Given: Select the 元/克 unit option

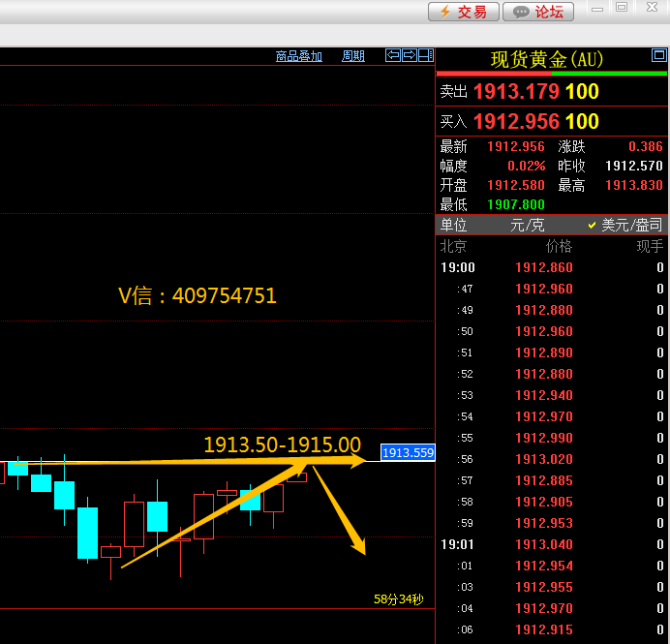Looking at the screenshot, I should coord(527,225).
